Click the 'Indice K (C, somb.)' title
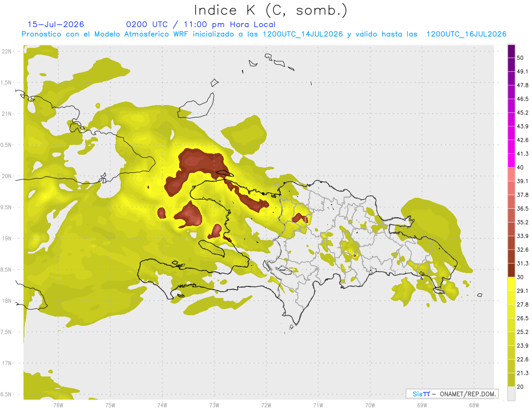 (270, 10)
